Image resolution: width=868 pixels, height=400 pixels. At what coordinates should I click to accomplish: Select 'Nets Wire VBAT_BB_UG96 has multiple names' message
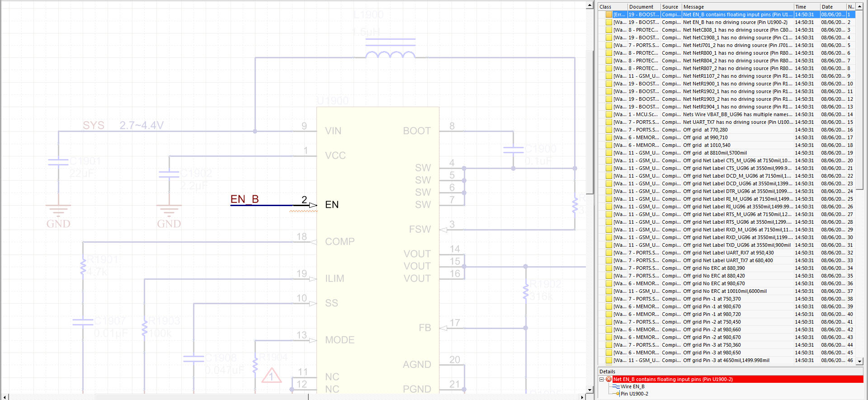pyautogui.click(x=727, y=114)
